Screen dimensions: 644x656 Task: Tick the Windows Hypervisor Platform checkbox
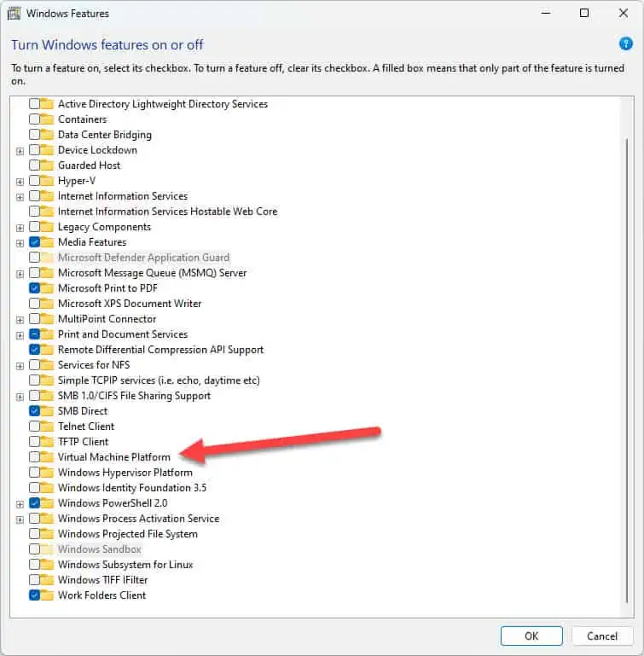pyautogui.click(x=35, y=473)
